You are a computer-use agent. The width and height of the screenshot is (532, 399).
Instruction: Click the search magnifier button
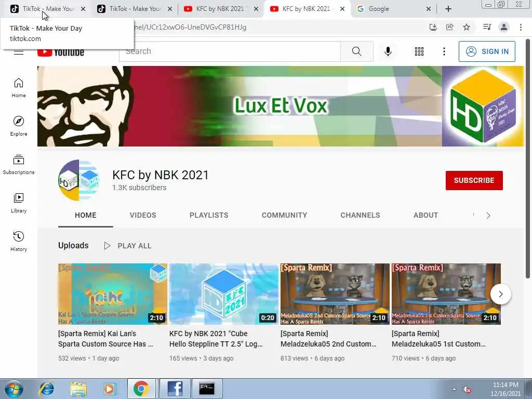pyautogui.click(x=356, y=51)
